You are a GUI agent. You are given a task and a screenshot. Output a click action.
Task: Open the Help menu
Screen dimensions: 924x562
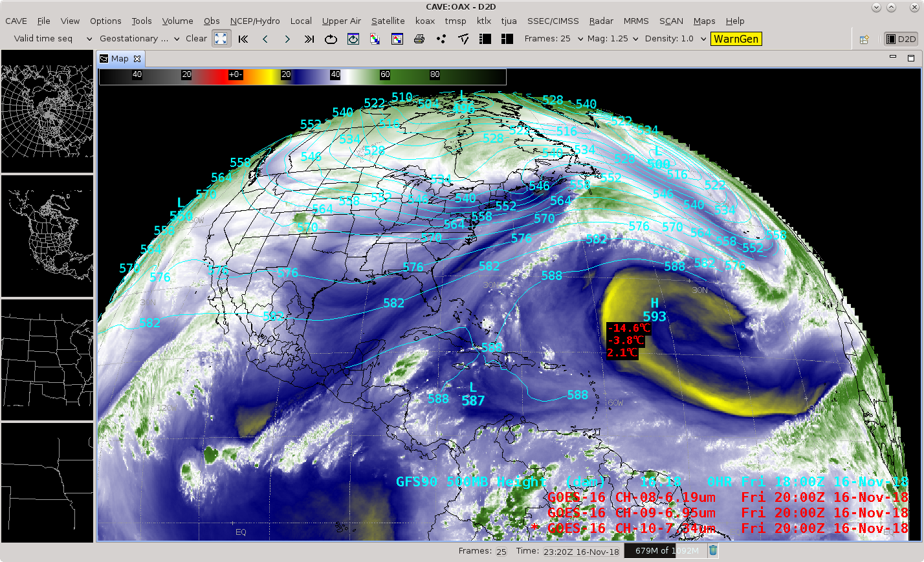735,21
